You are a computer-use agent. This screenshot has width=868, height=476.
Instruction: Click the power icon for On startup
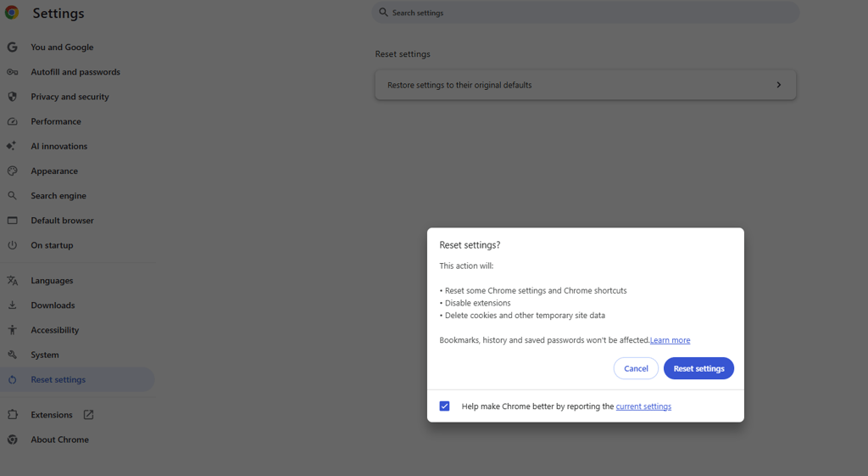point(12,245)
